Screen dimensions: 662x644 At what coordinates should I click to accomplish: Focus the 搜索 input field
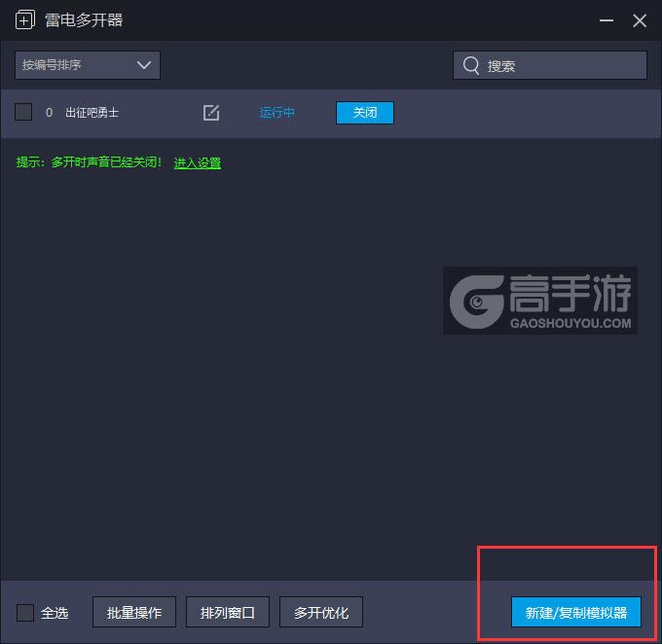coord(550,65)
